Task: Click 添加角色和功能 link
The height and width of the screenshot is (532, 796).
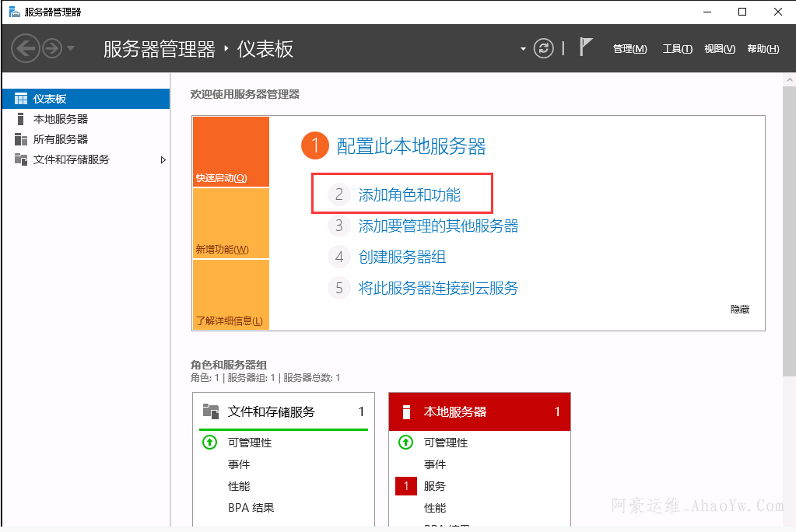Action: tap(409, 194)
